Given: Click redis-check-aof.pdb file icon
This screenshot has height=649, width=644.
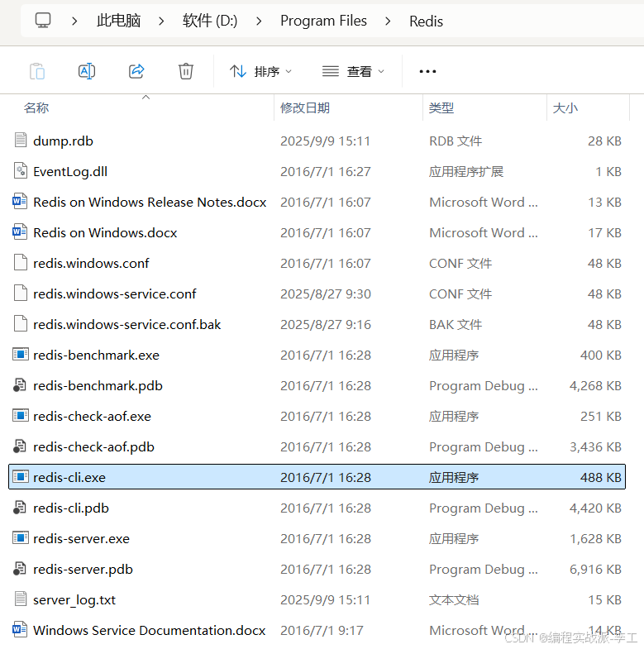Looking at the screenshot, I should click(20, 446).
